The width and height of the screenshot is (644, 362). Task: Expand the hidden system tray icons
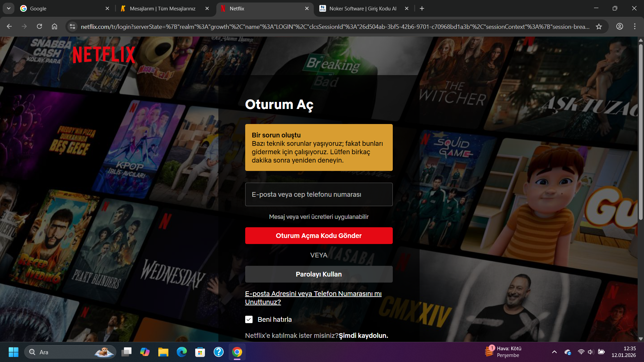pyautogui.click(x=554, y=352)
